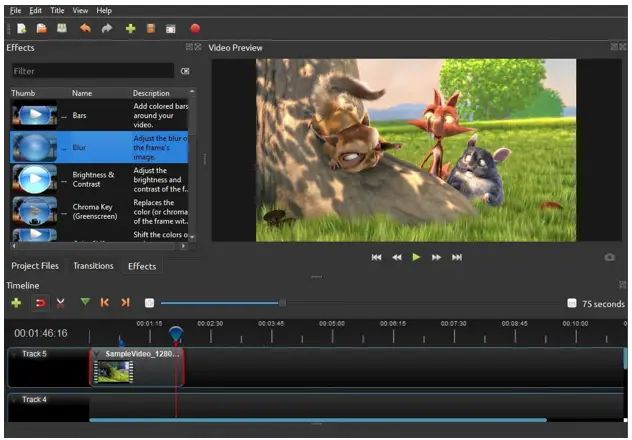Screen dimensions: 632x440
Task: Click the timeline zoom slider handle
Action: click(283, 303)
